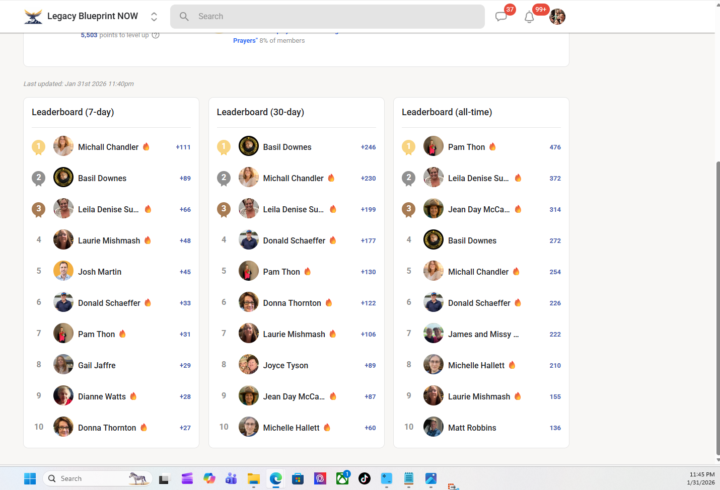Open Laurie Mishmash in the 30-day leaderboard
Viewport: 720px width, 490px height.
click(x=294, y=334)
